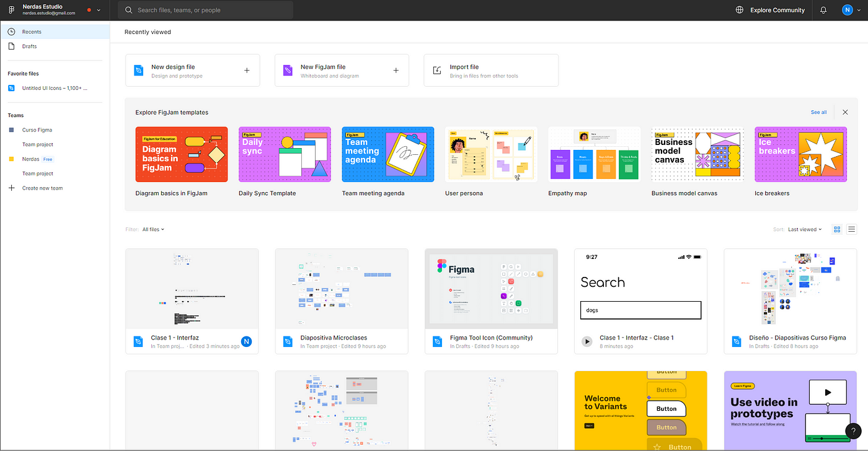Screen dimensions: 868x451
Task: Click the New FigJam file card
Action: point(342,71)
